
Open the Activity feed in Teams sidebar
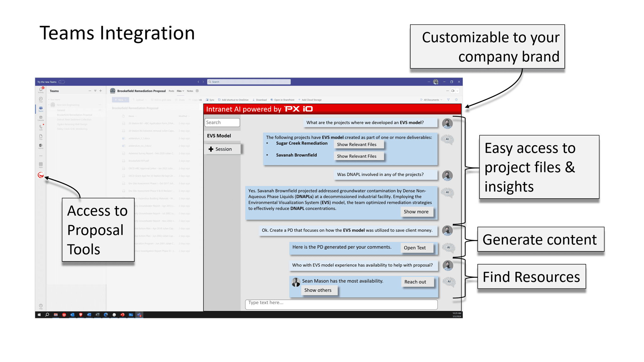pos(41,90)
